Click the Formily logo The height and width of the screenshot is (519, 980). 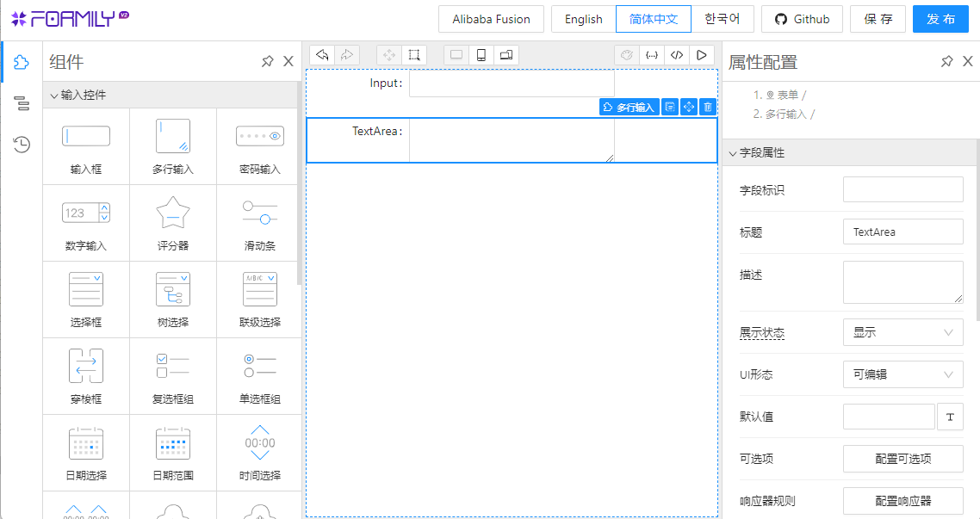[x=70, y=19]
